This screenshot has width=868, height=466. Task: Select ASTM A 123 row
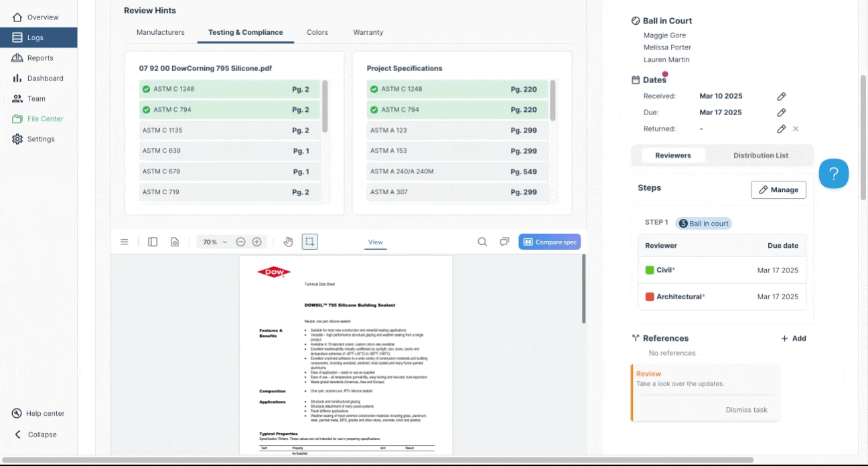coord(457,131)
